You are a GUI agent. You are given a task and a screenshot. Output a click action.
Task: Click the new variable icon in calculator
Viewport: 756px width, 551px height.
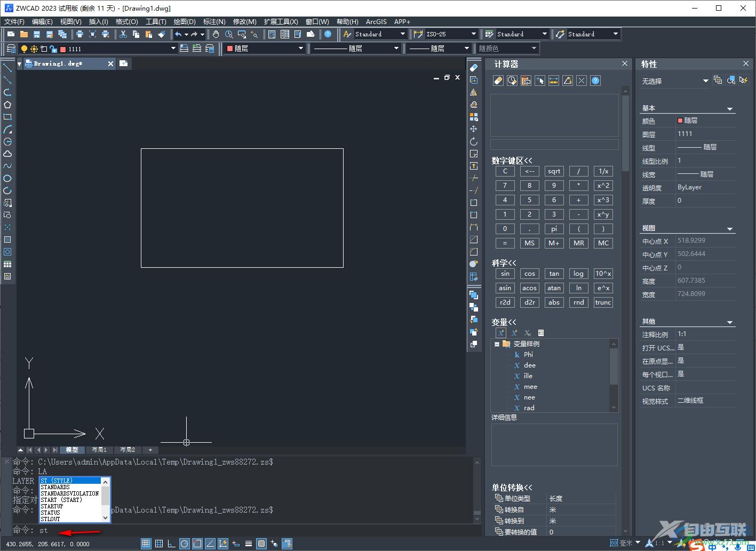click(x=500, y=333)
